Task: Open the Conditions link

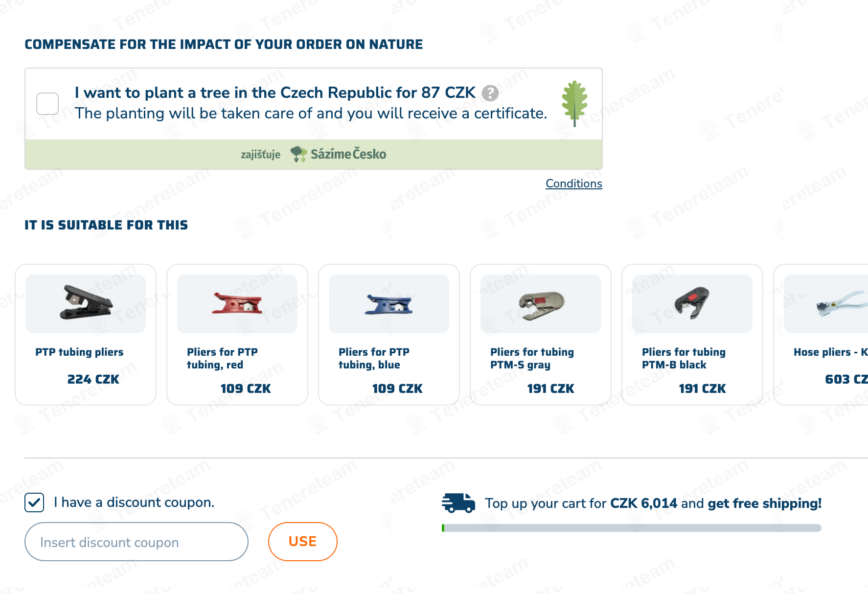Action: (x=574, y=183)
